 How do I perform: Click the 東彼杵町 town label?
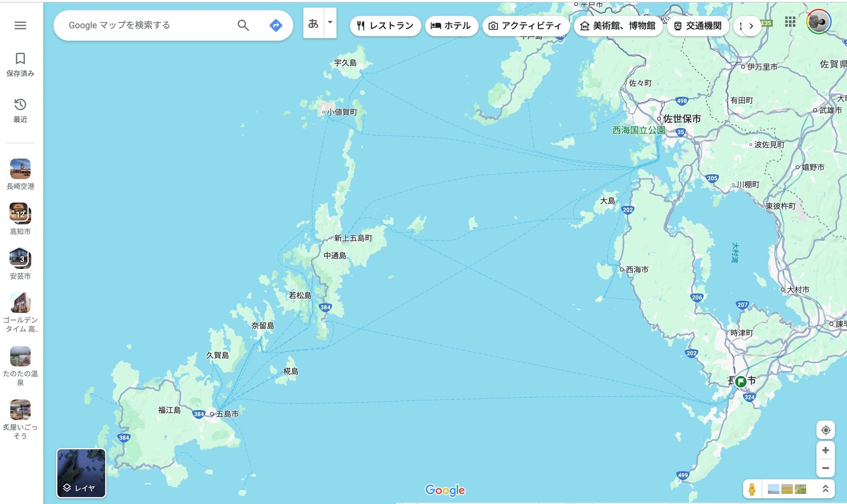781,206
